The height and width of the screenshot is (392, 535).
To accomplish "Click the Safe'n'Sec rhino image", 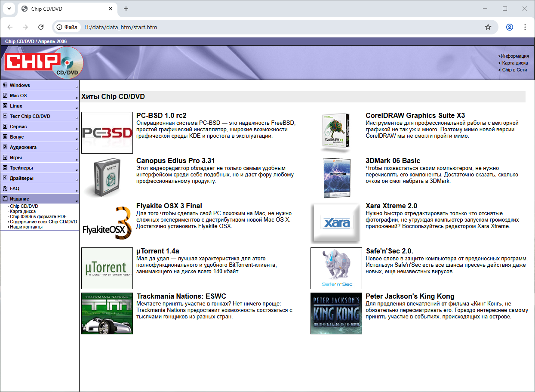I will [x=336, y=268].
